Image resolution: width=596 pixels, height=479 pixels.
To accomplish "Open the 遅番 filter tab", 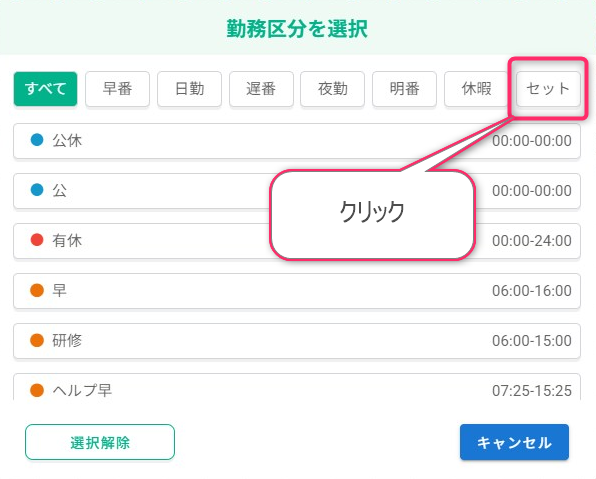I will (x=261, y=89).
